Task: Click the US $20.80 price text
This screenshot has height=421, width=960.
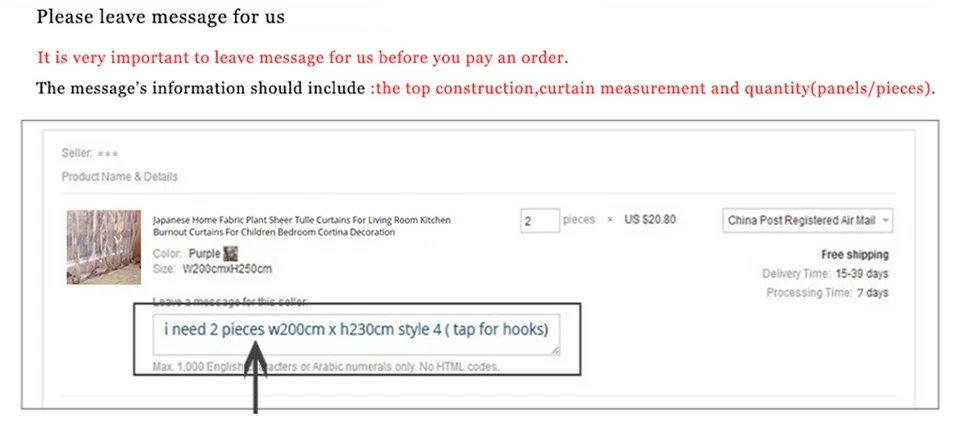Action: click(650, 219)
